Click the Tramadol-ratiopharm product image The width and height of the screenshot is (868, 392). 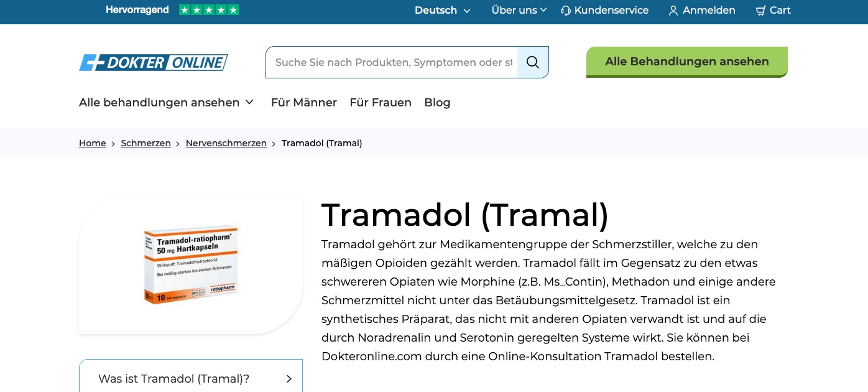point(191,265)
